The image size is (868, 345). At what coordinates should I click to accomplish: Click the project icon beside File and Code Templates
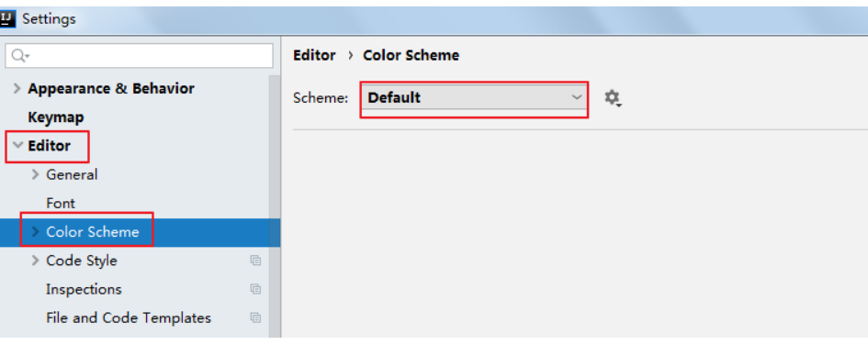[x=255, y=317]
